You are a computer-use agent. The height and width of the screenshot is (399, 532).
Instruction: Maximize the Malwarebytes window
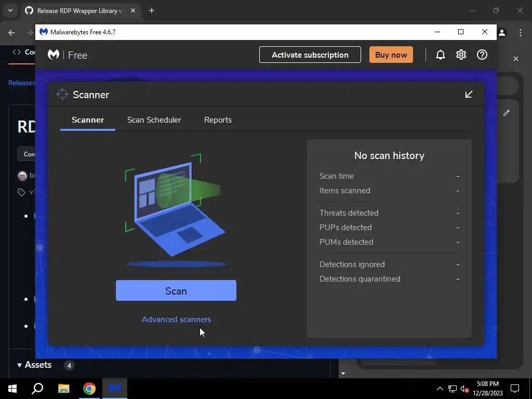[x=461, y=32]
